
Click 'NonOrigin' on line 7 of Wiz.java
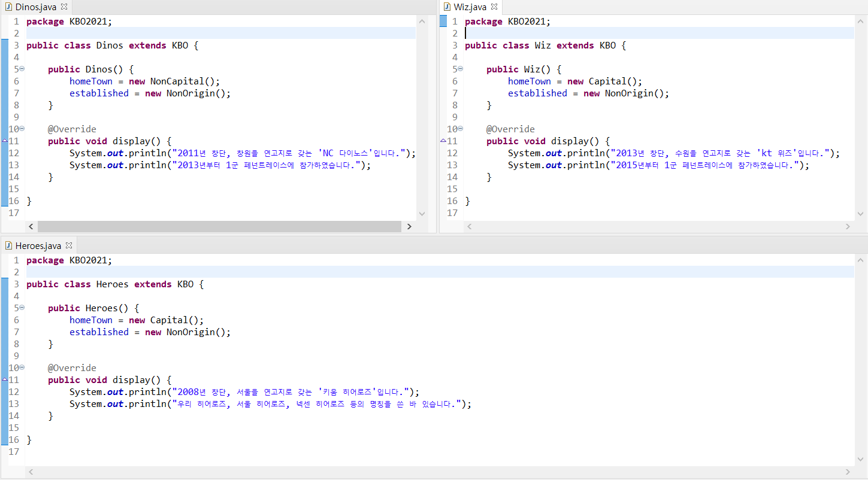629,93
